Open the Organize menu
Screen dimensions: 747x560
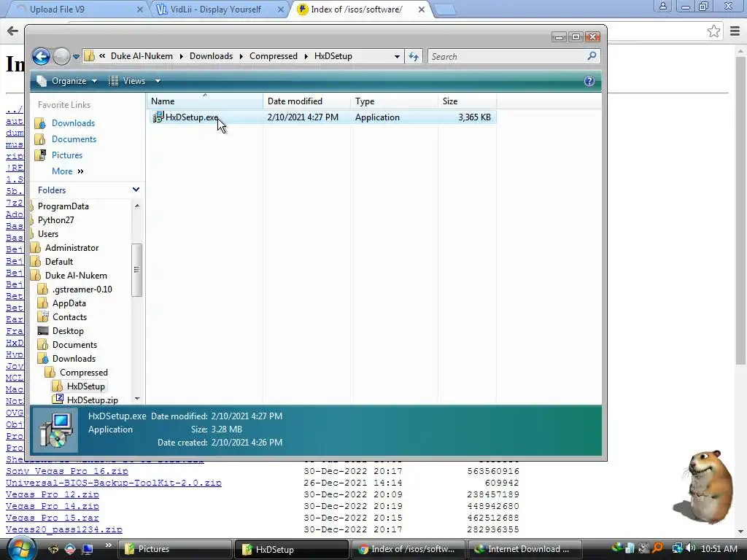(x=67, y=81)
